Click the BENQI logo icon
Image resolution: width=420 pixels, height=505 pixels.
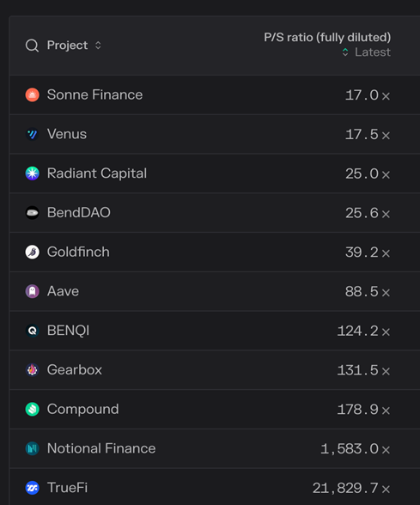[33, 331]
